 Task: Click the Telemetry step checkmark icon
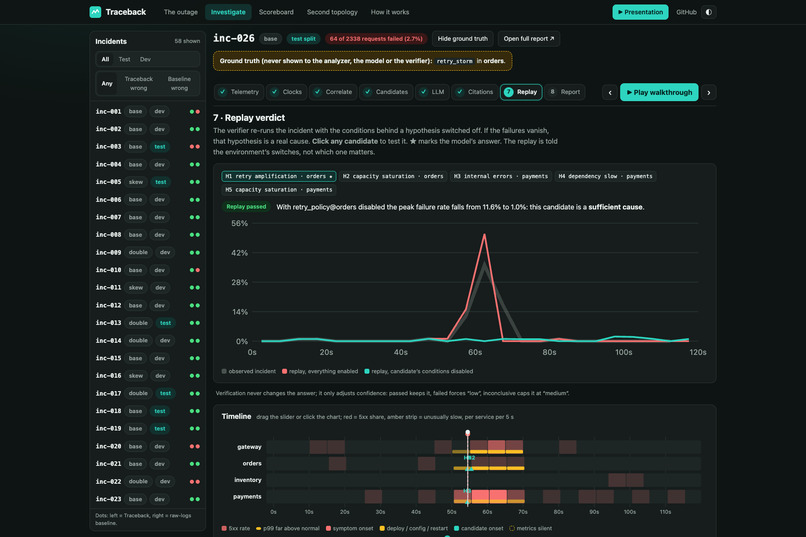tap(223, 92)
